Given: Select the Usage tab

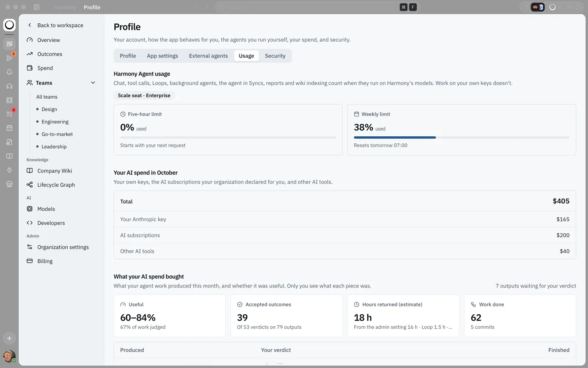Looking at the screenshot, I should (247, 56).
